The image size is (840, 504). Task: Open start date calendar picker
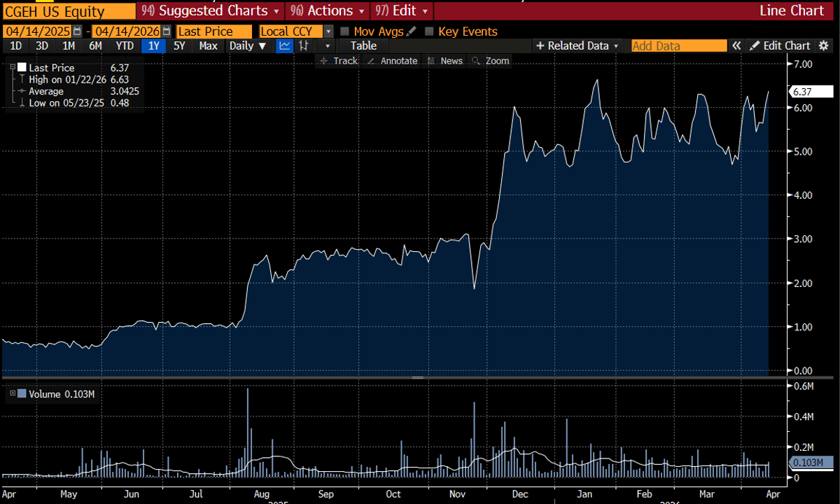pyautogui.click(x=77, y=31)
